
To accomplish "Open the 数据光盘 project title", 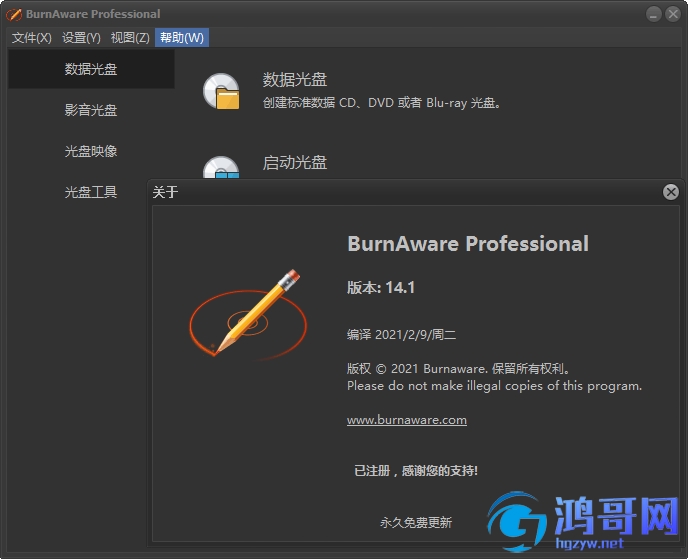I will tap(295, 80).
